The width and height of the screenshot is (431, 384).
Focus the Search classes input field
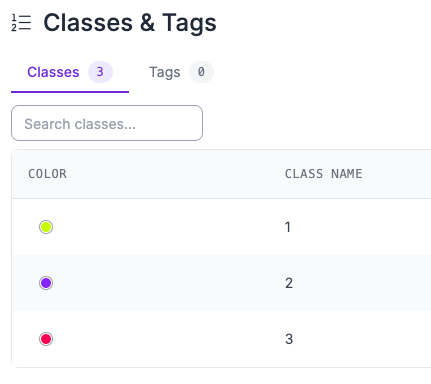coord(107,123)
